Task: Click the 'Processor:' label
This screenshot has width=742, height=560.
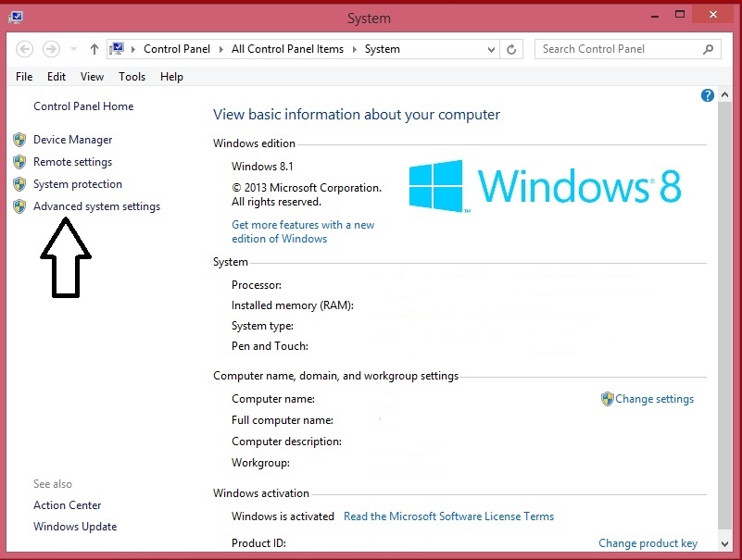Action: [x=257, y=285]
